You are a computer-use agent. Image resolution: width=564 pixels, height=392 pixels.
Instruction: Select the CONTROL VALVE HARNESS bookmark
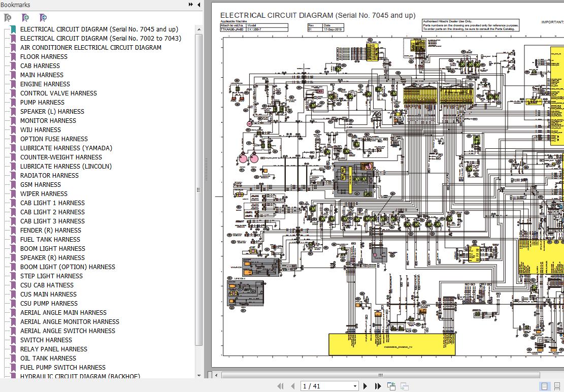[x=58, y=93]
